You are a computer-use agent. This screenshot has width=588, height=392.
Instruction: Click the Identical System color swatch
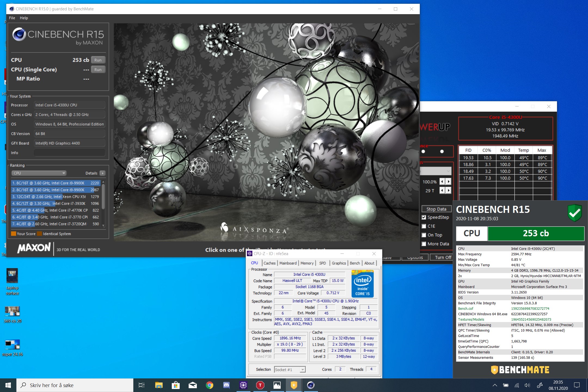[39, 234]
